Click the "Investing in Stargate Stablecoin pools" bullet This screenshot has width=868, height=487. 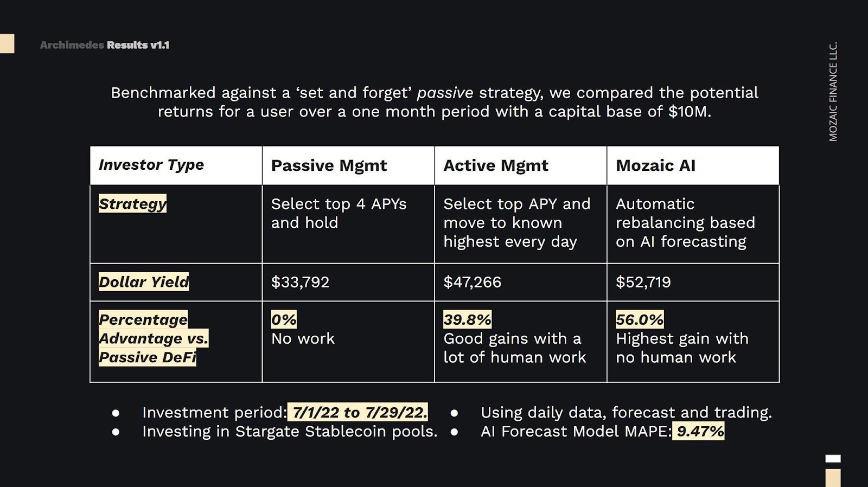coord(289,431)
